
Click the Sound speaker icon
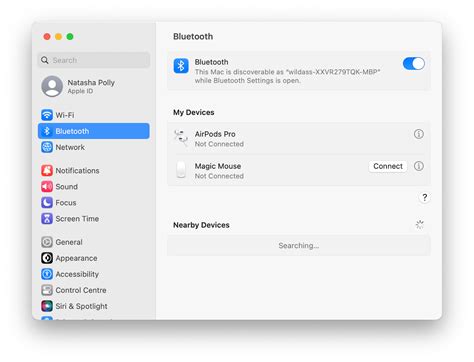(47, 187)
